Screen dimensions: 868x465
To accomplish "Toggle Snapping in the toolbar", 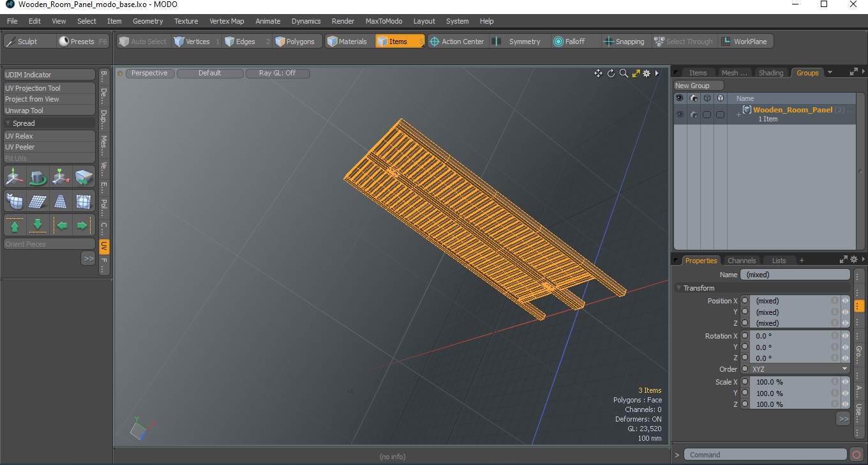I will click(x=624, y=42).
